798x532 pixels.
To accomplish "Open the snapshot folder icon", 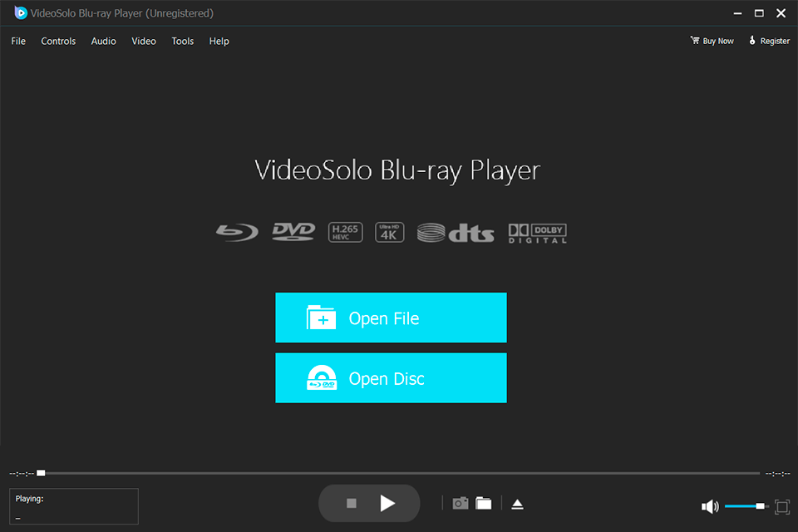I will pos(484,504).
